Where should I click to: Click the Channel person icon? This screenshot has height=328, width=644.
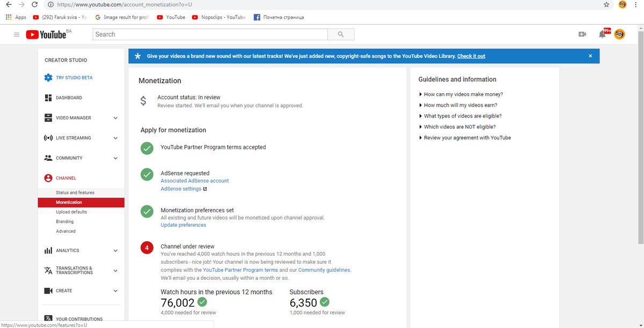(48, 178)
